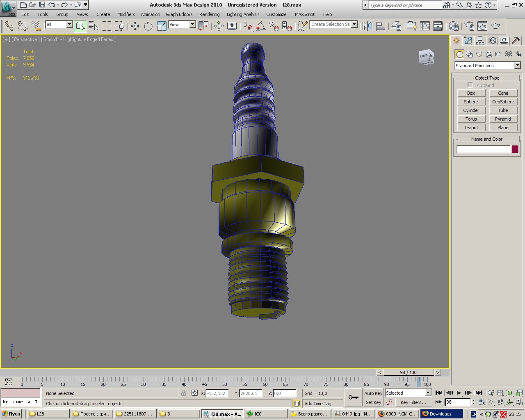Image resolution: width=525 pixels, height=420 pixels.
Task: Expand the selection filter All dropdown
Action: click(69, 25)
